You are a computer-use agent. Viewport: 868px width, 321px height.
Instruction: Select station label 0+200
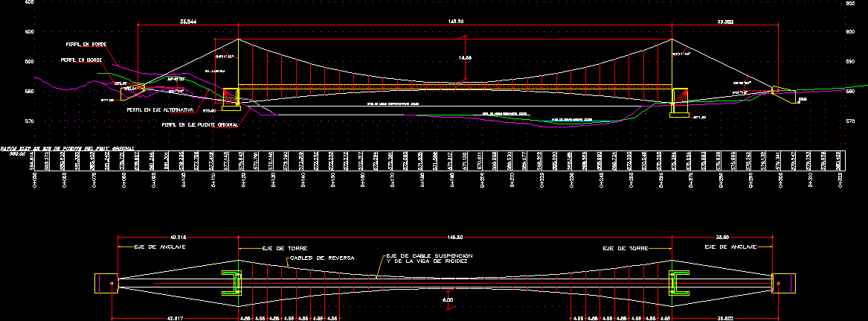pos(483,181)
